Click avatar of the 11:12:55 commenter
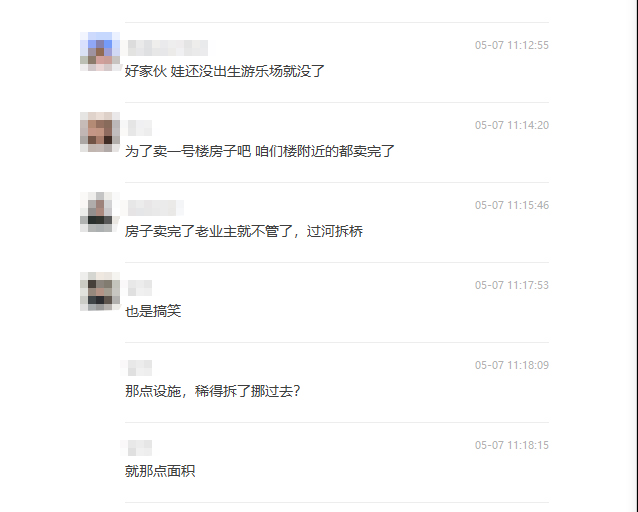The width and height of the screenshot is (638, 512). click(x=100, y=51)
